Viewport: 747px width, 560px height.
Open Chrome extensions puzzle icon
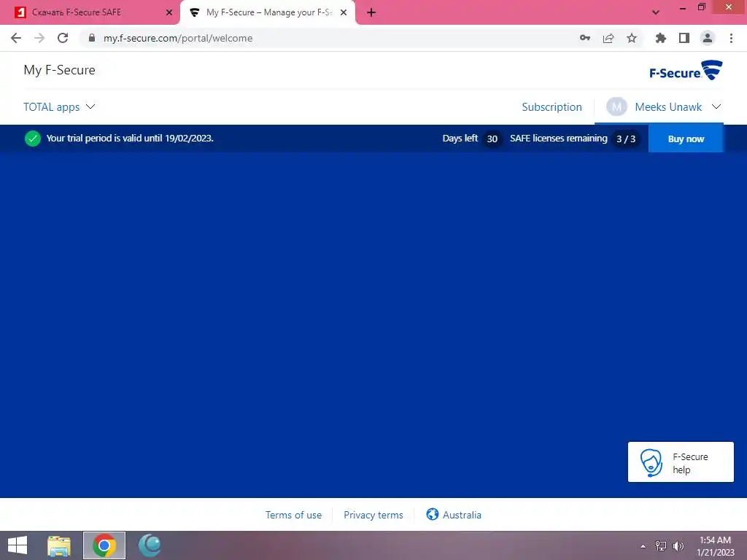coord(661,38)
